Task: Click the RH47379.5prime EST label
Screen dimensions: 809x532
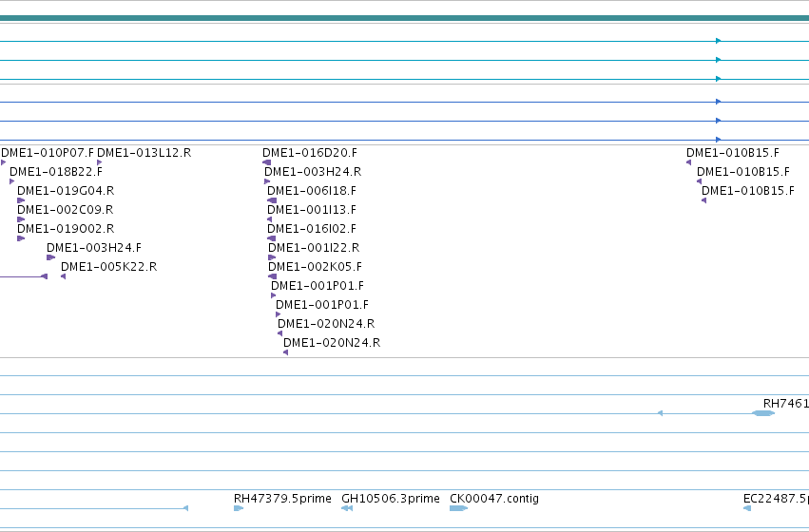Action: click(x=282, y=499)
